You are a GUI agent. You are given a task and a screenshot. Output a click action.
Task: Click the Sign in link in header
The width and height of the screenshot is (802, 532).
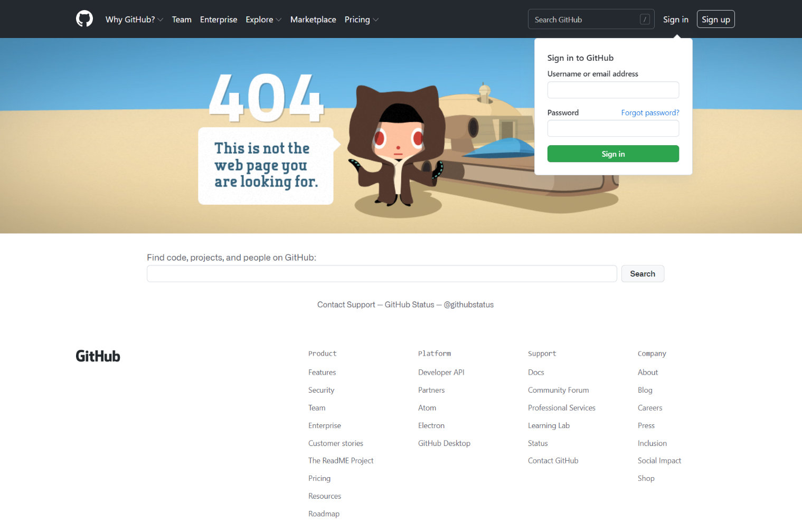676,20
